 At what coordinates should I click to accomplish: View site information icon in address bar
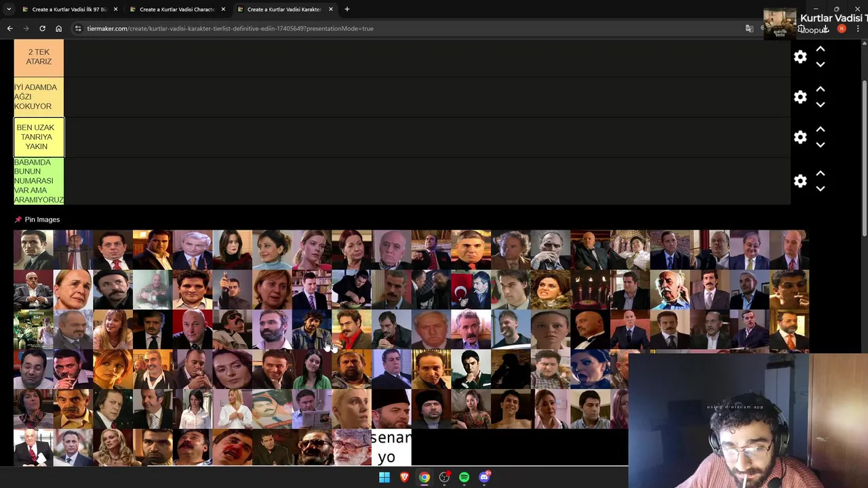click(x=79, y=28)
